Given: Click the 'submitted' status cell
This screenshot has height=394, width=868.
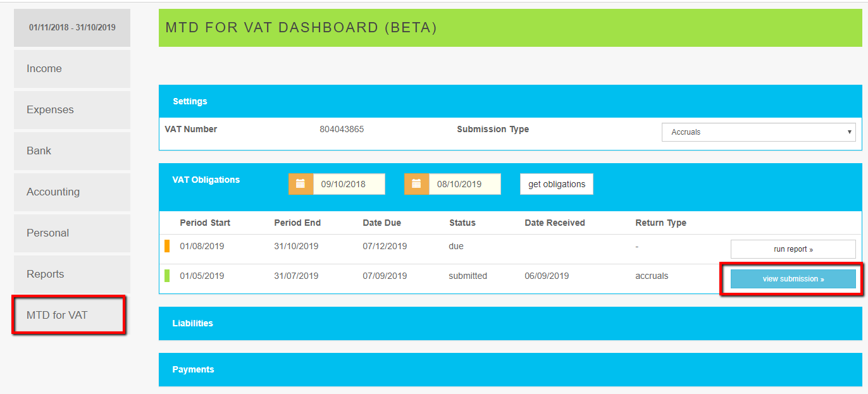Looking at the screenshot, I should [x=468, y=276].
